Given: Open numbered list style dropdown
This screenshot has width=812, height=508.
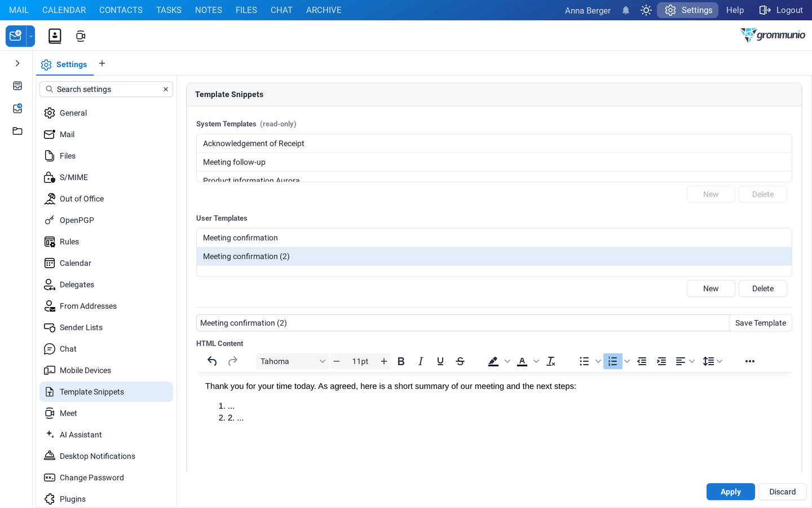Looking at the screenshot, I should [x=627, y=361].
